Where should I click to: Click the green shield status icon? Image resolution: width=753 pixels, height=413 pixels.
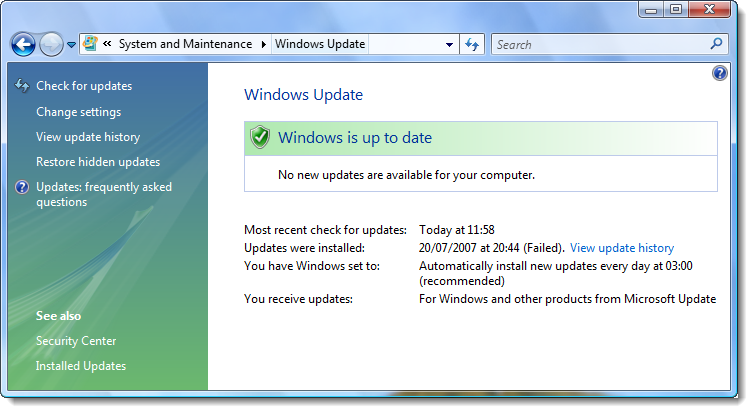260,137
